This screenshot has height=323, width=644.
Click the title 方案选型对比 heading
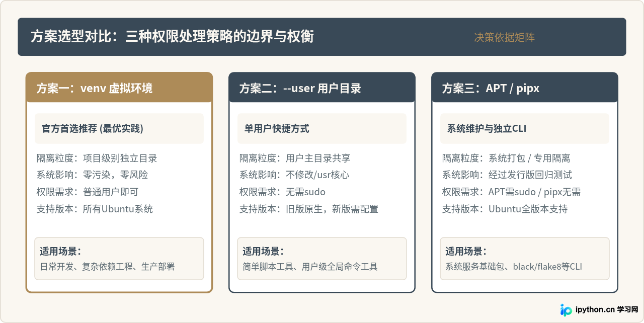point(172,37)
